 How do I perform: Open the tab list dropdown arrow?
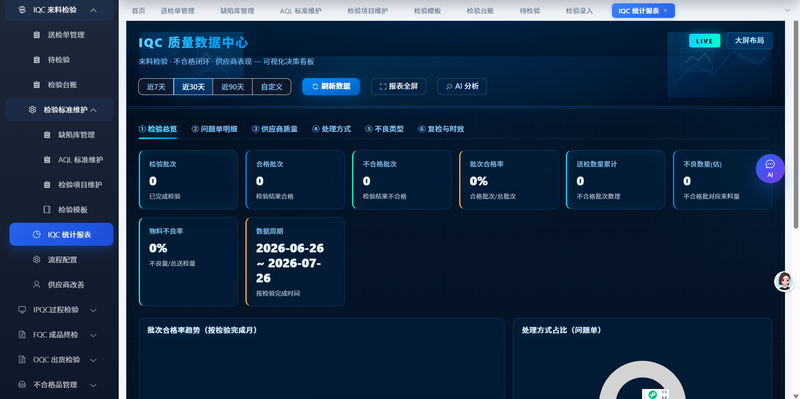pyautogui.click(x=786, y=11)
